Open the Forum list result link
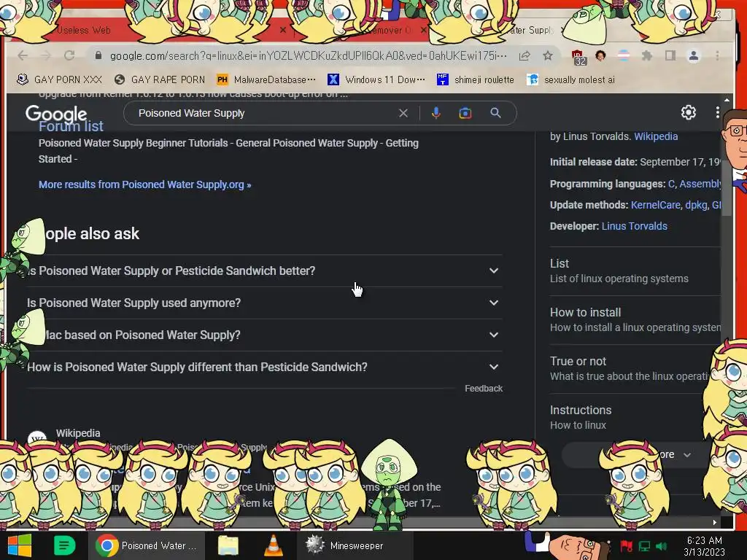Image resolution: width=747 pixels, height=560 pixels. point(71,126)
